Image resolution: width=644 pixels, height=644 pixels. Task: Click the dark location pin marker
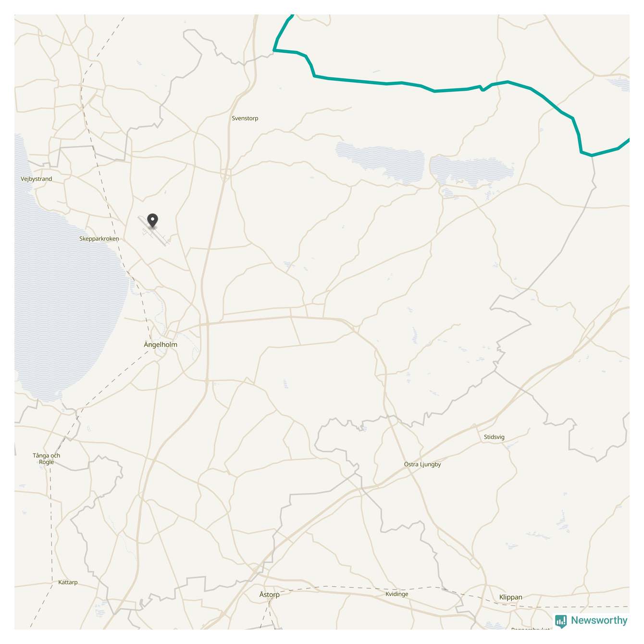click(152, 221)
